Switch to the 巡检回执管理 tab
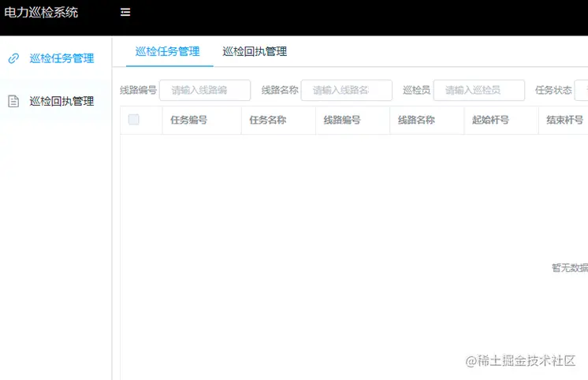 pos(255,52)
